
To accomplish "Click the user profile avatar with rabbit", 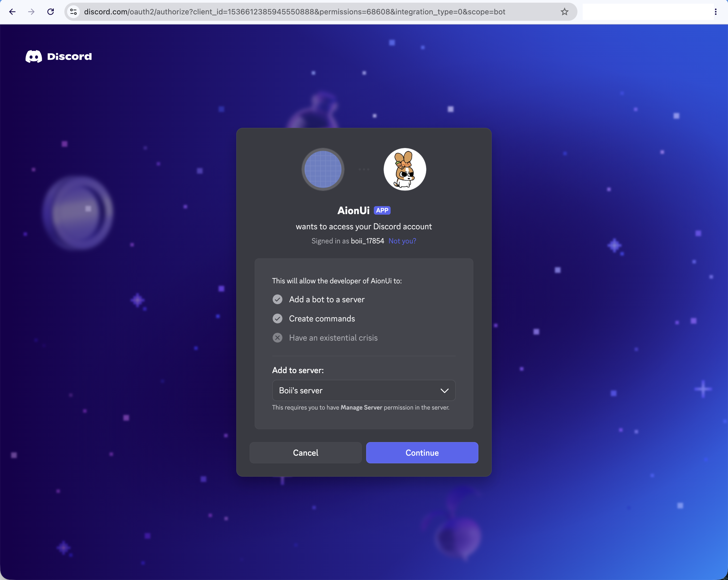I will tap(405, 169).
